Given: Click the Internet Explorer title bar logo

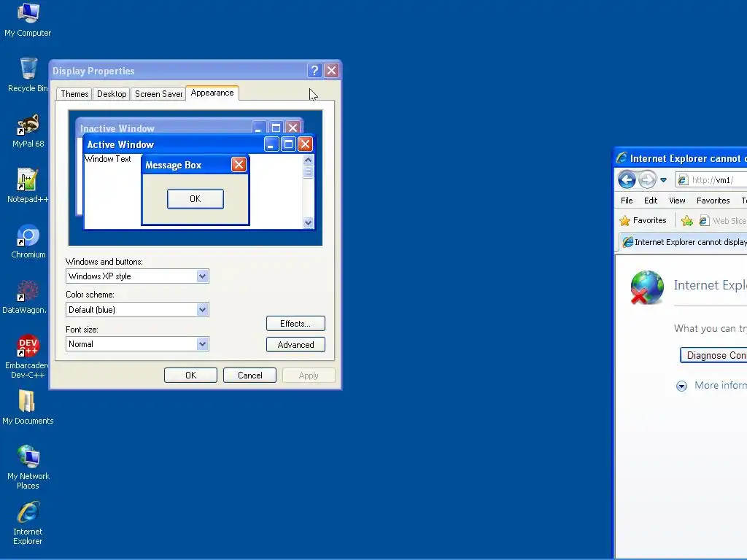Looking at the screenshot, I should click(622, 157).
